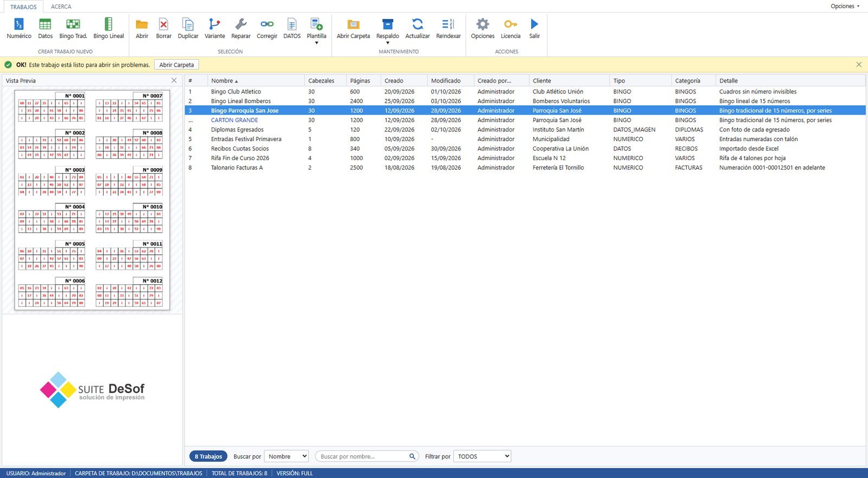Click the Abrir Carpeta button in the notification bar

click(176, 65)
